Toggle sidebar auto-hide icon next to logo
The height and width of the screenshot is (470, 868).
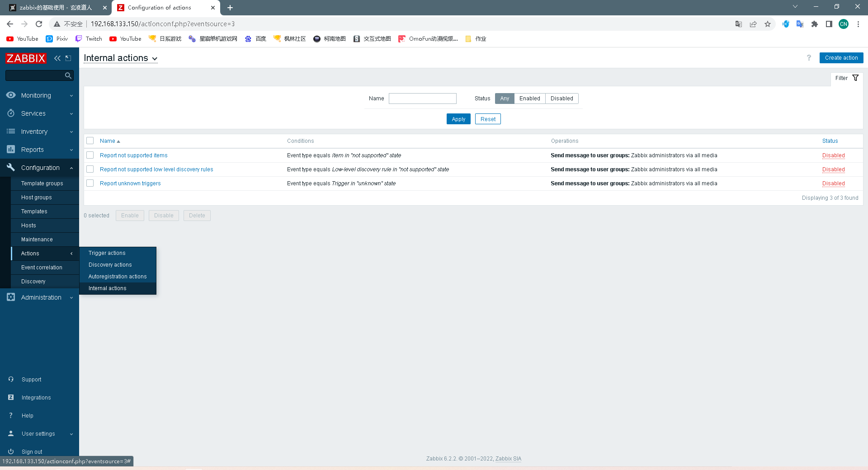pos(68,58)
